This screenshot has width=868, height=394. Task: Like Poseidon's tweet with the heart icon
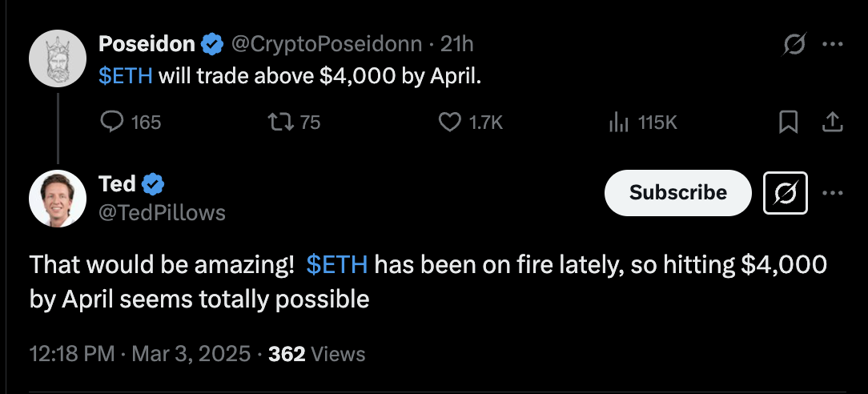pyautogui.click(x=452, y=122)
